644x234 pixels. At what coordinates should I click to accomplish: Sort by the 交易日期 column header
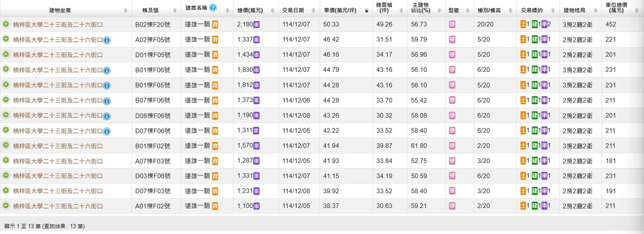(x=293, y=10)
